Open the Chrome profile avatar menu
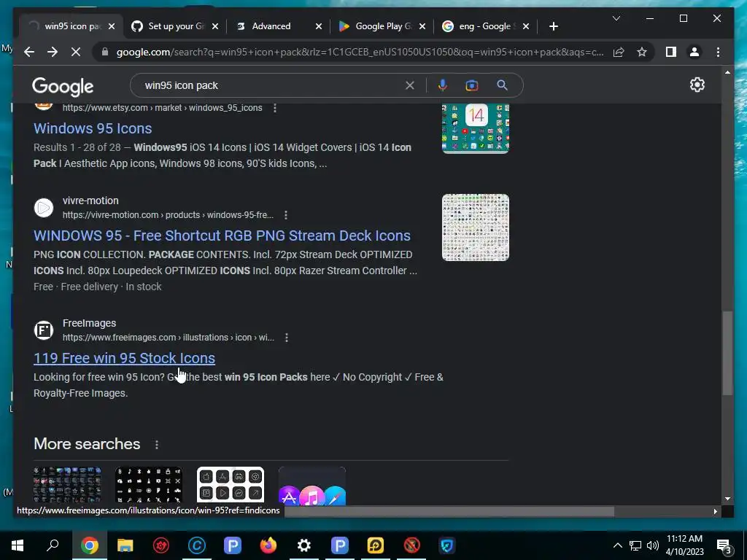The width and height of the screenshot is (747, 560). (x=694, y=52)
